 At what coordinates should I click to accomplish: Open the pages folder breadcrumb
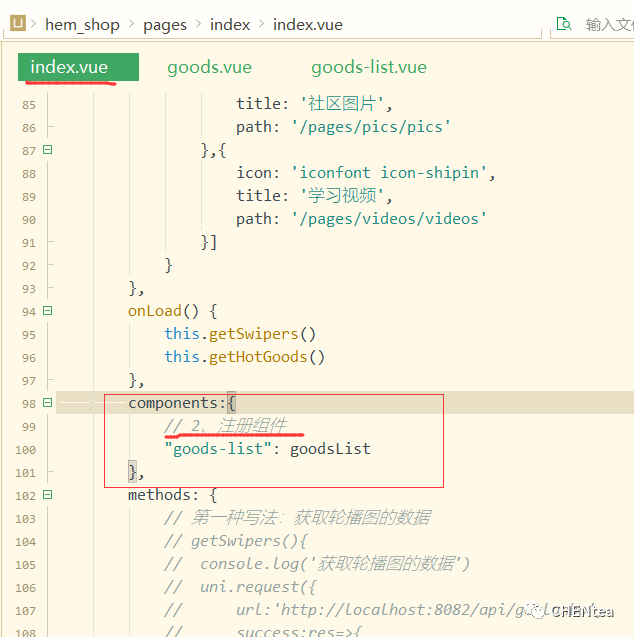(165, 24)
